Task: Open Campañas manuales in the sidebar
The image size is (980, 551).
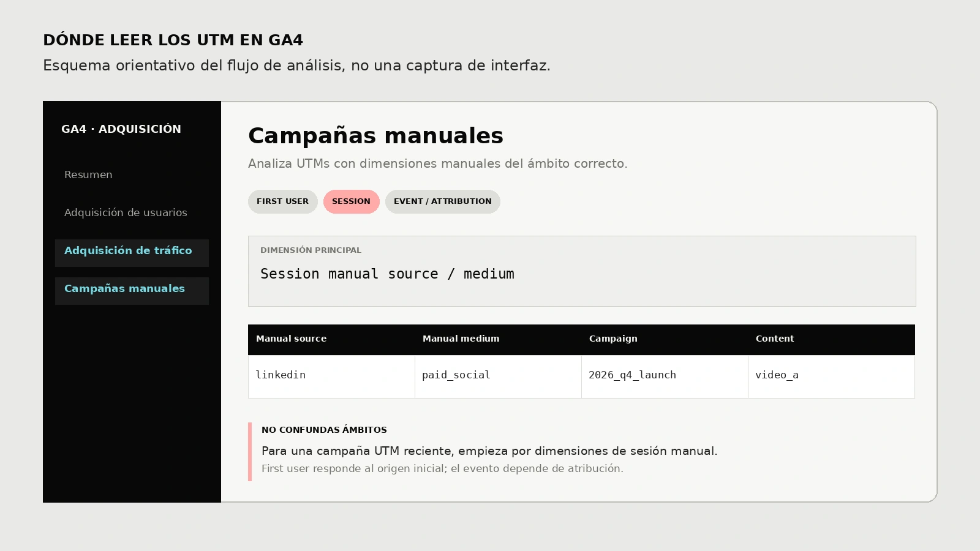Action: click(132, 291)
